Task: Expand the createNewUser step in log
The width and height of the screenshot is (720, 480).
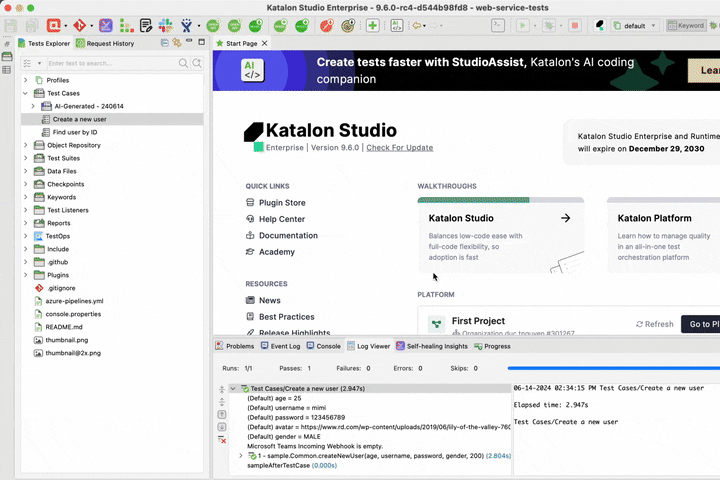Action: coord(241,456)
